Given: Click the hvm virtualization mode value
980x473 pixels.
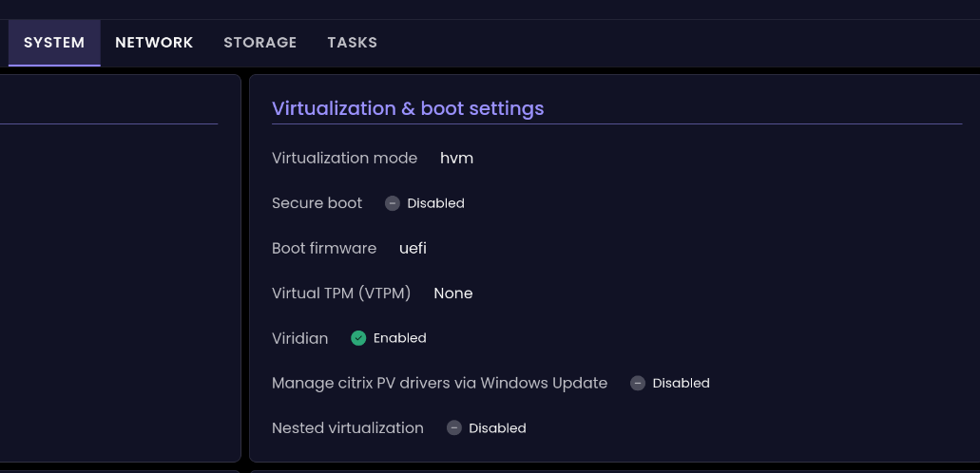Looking at the screenshot, I should pos(456,158).
